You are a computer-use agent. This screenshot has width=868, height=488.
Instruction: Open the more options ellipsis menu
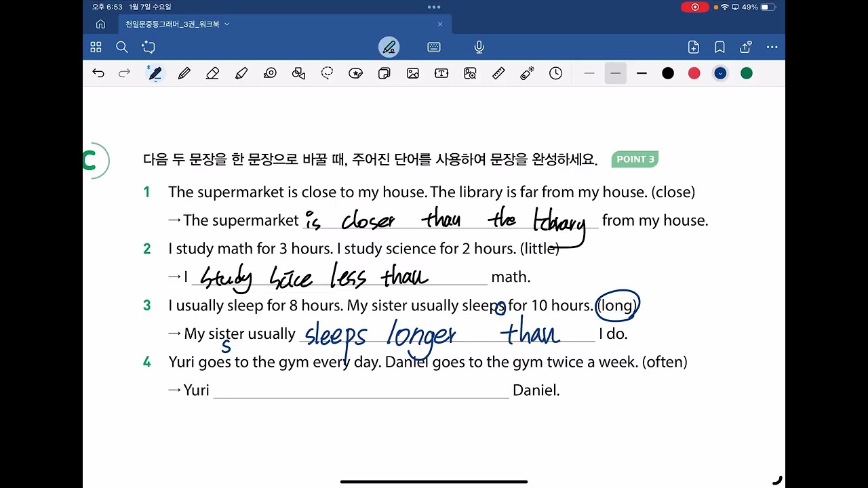click(772, 47)
